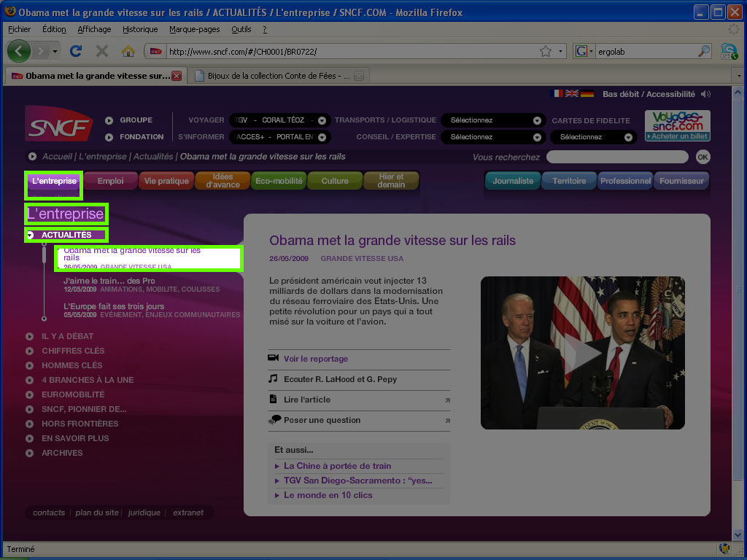This screenshot has width=747, height=560.
Task: Open the S'INFORMER dropdown ACCES+ Portail
Action: [279, 137]
